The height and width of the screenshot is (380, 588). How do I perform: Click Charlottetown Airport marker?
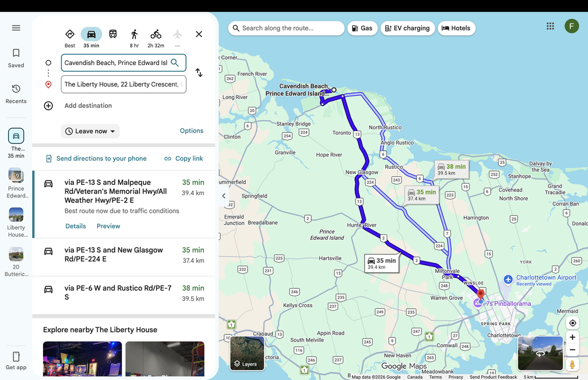(508, 280)
